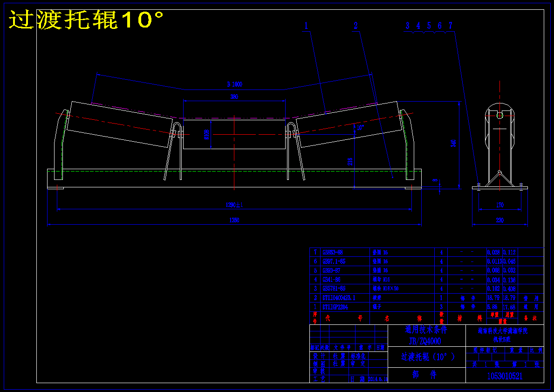
Task: Click drawing number 1053010521
Action: point(505,376)
